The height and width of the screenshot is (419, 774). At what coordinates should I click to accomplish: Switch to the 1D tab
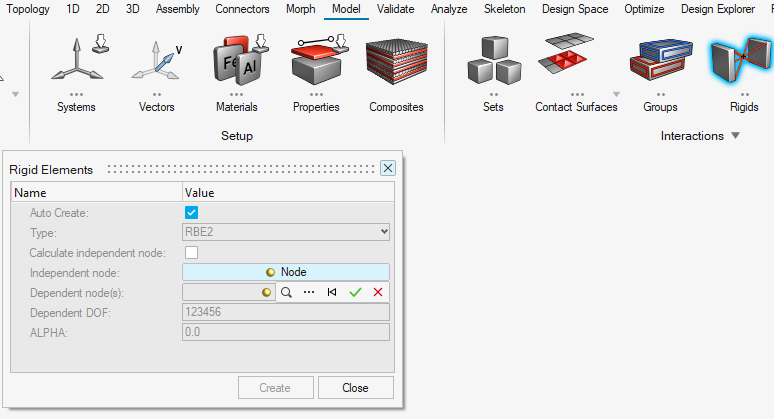click(73, 9)
